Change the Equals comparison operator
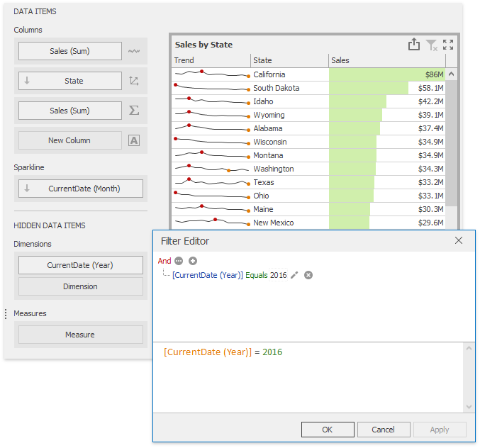The height and width of the screenshot is (448, 480). coord(256,275)
